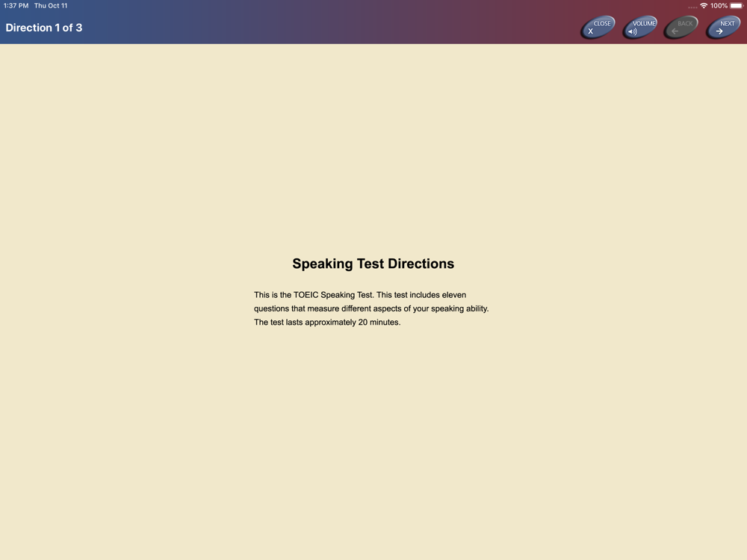Image resolution: width=747 pixels, height=560 pixels.
Task: Open the VOLUME control
Action: click(x=640, y=28)
